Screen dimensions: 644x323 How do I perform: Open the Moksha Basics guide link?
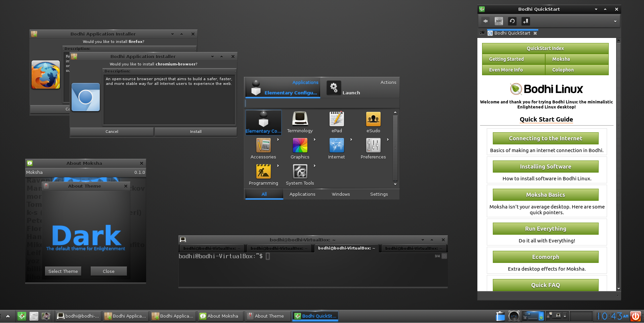point(546,195)
